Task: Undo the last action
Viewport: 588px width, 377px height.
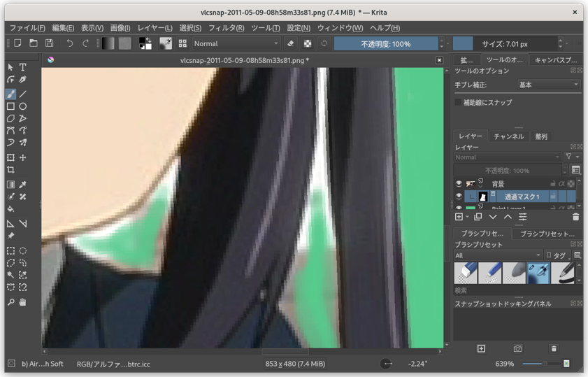Action: coord(70,43)
